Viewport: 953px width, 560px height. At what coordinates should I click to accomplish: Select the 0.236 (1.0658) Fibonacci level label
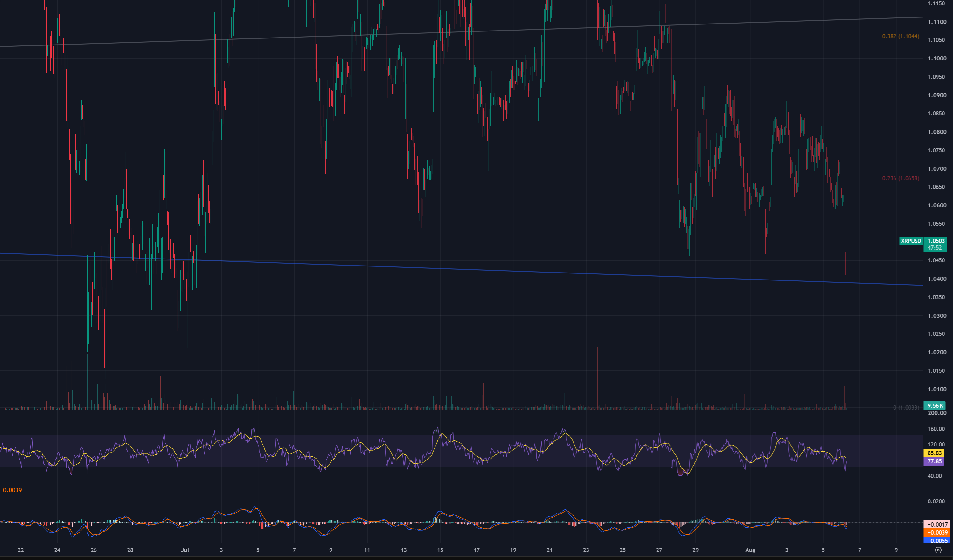tap(901, 178)
